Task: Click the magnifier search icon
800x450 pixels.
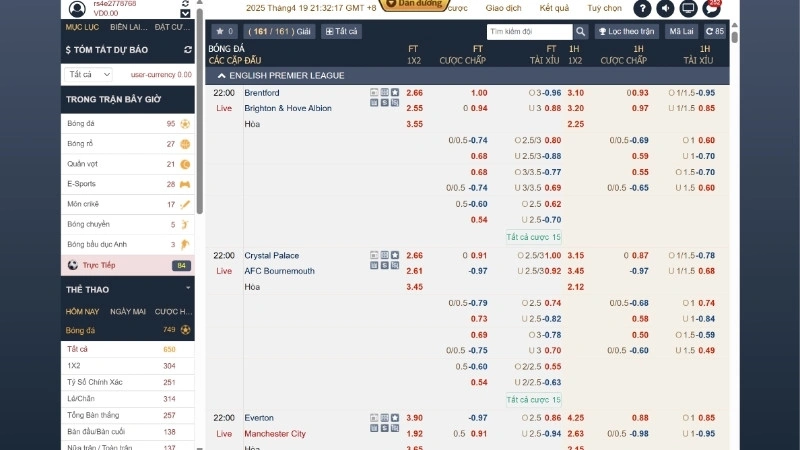Action: (580, 32)
